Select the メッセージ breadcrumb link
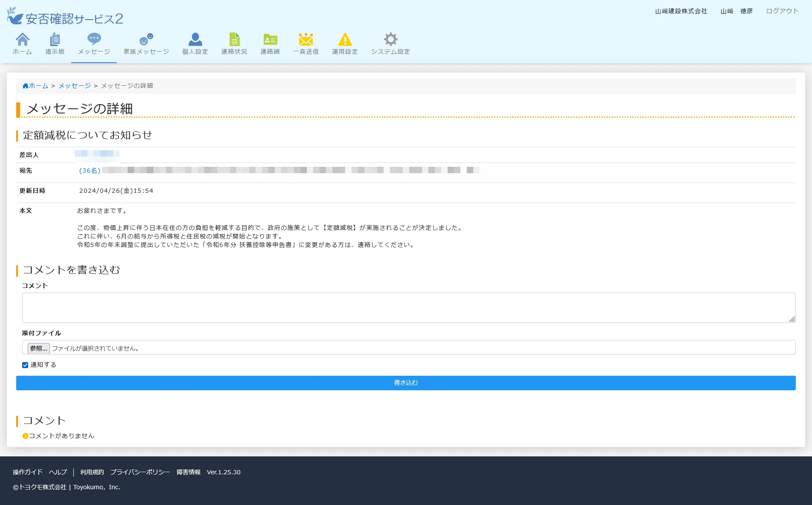The image size is (812, 505). (74, 85)
